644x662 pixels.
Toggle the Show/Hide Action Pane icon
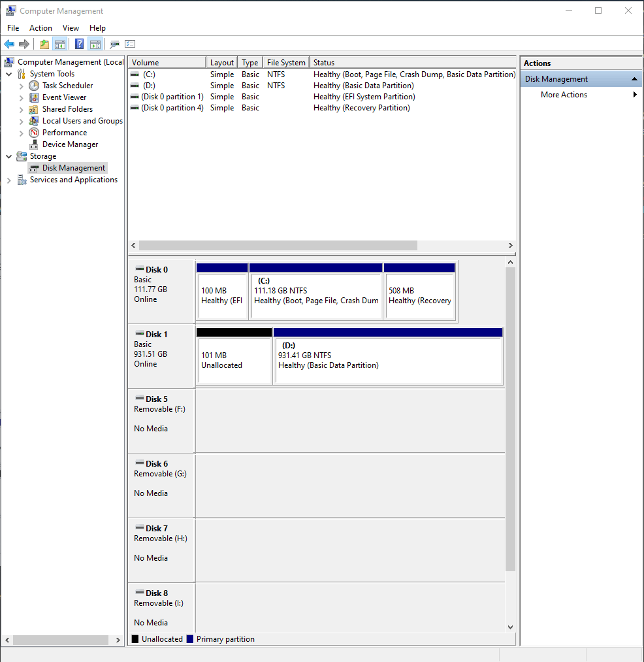[x=95, y=44]
